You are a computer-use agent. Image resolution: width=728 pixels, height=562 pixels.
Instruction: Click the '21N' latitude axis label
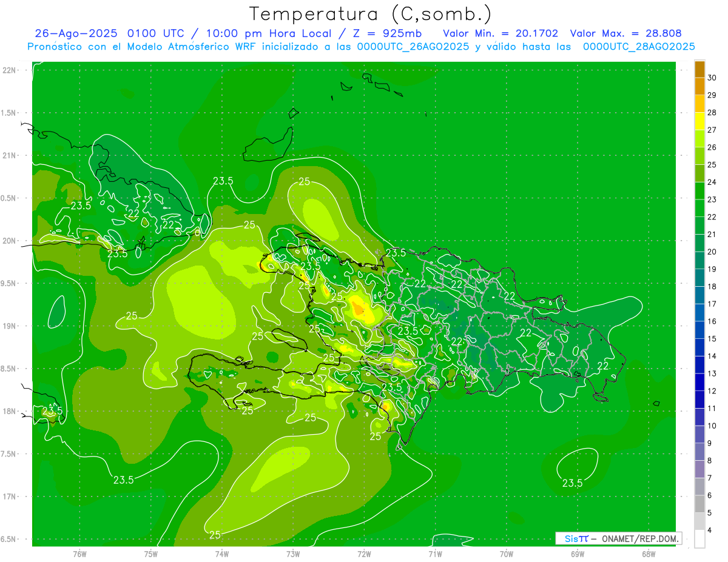coord(10,156)
